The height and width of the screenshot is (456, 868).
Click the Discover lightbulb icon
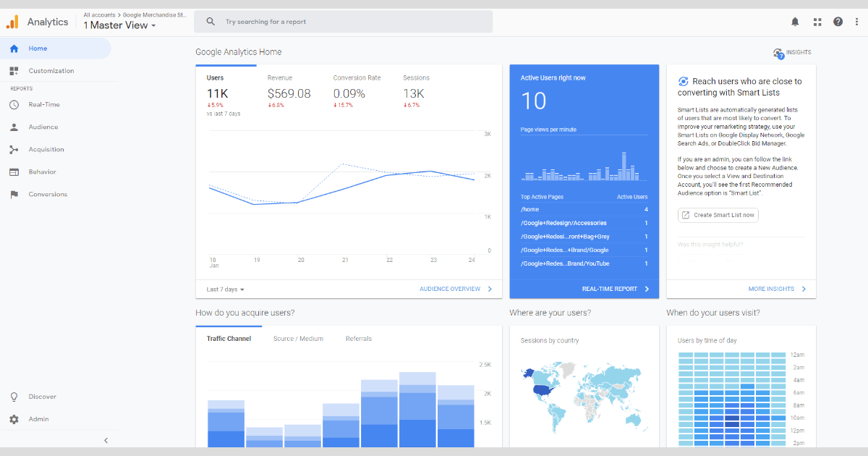[14, 397]
